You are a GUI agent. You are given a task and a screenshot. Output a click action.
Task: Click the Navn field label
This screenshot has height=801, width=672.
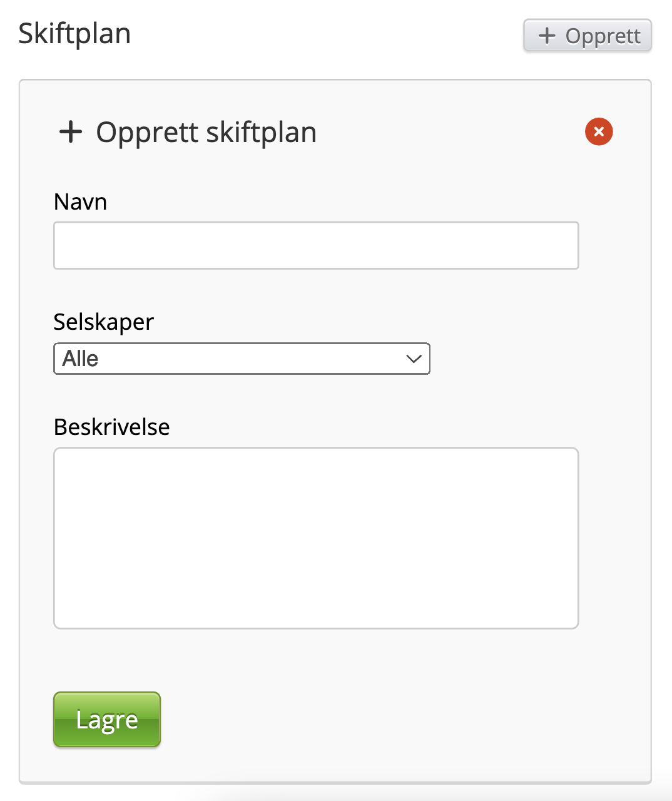[81, 202]
